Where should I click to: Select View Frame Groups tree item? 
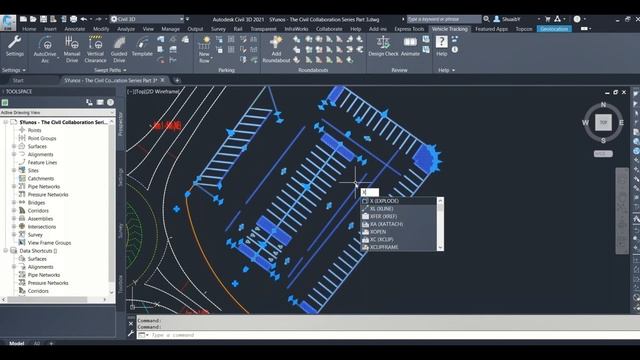(49, 243)
